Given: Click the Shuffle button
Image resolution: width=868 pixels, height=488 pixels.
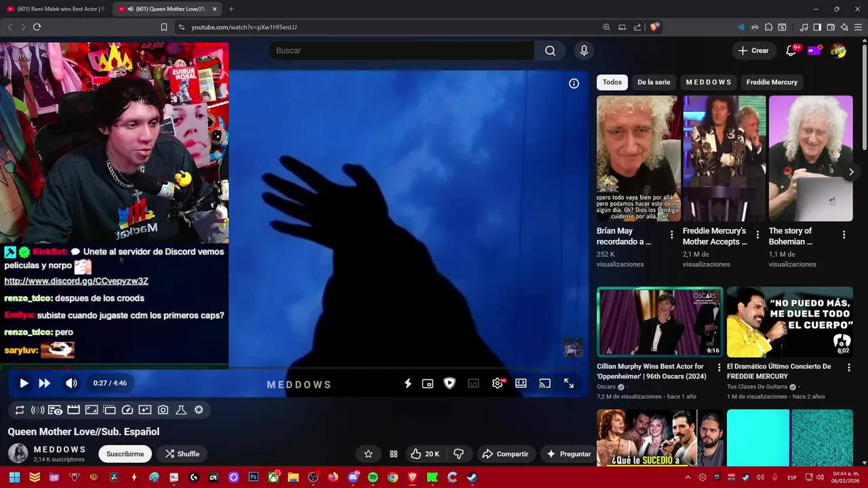Looking at the screenshot, I should pyautogui.click(x=182, y=454).
